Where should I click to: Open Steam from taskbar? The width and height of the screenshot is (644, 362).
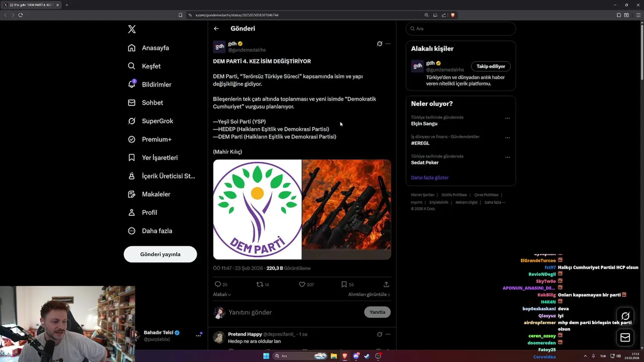pos(367,356)
